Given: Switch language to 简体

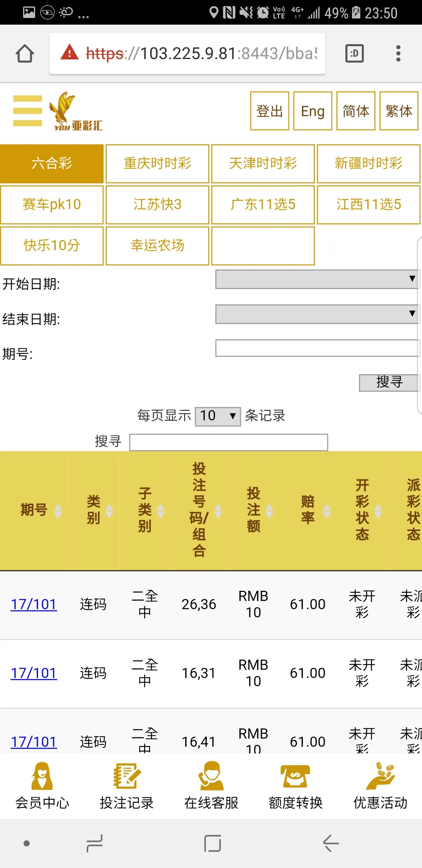Looking at the screenshot, I should (x=356, y=111).
